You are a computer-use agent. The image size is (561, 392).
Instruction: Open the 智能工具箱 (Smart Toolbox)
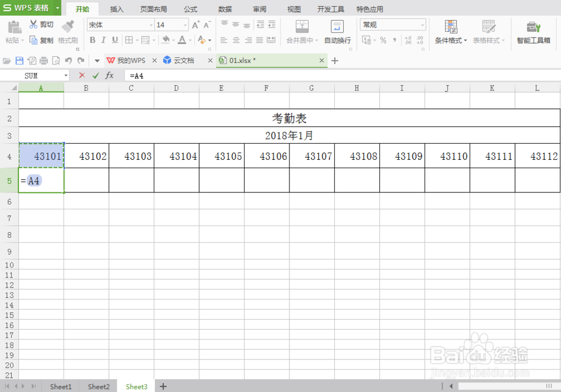533,32
